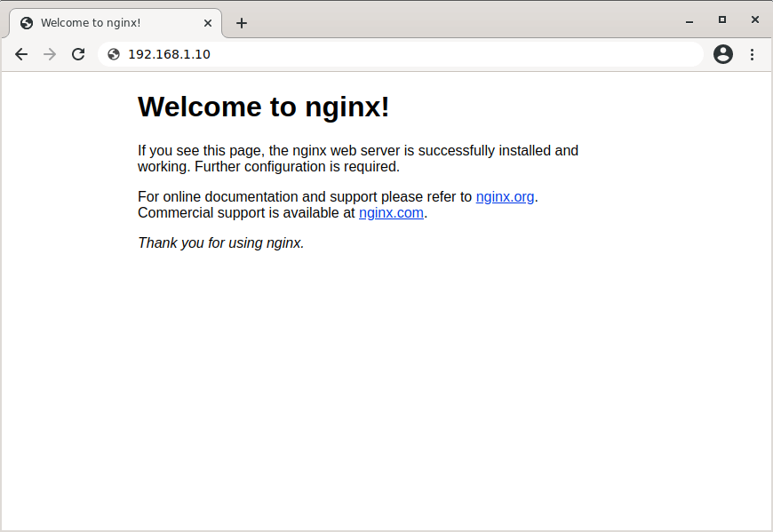Focus the address bar showing 192.168.1.10
Image resolution: width=773 pixels, height=532 pixels.
point(401,54)
